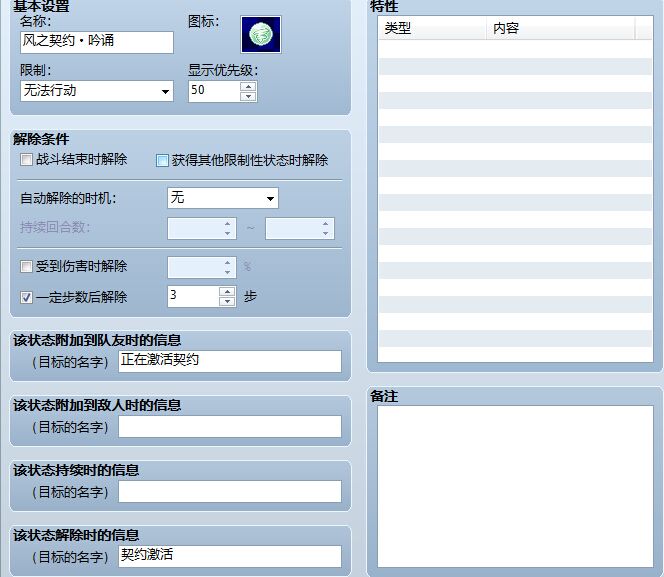Increase step count with up arrow
The width and height of the screenshot is (664, 577).
227,291
